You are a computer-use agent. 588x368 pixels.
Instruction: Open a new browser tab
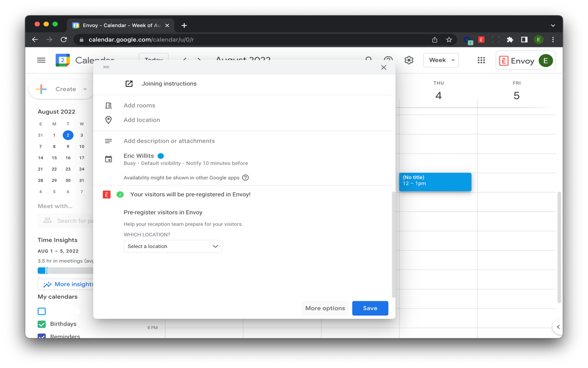pos(184,25)
